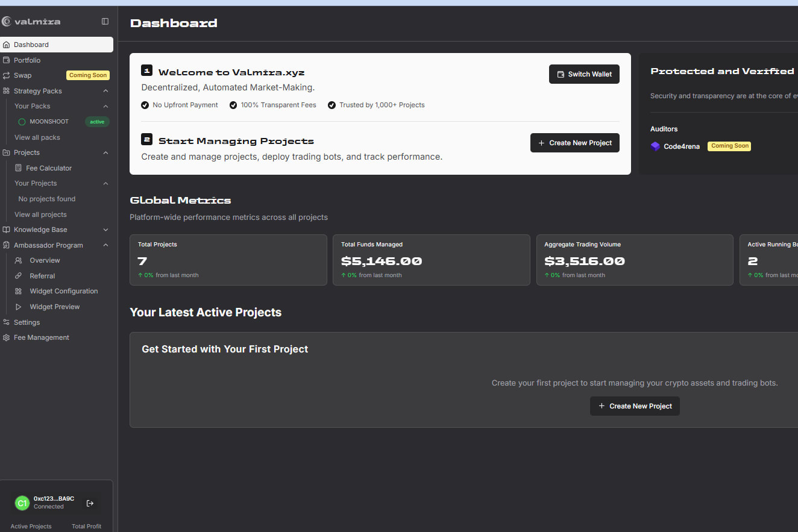Collapse the Projects section
The width and height of the screenshot is (798, 532).
point(105,152)
